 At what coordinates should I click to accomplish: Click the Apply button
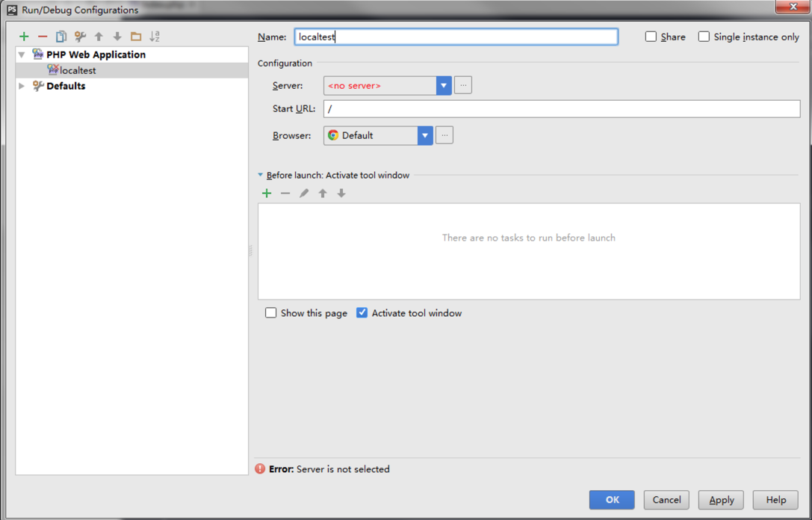(x=721, y=500)
